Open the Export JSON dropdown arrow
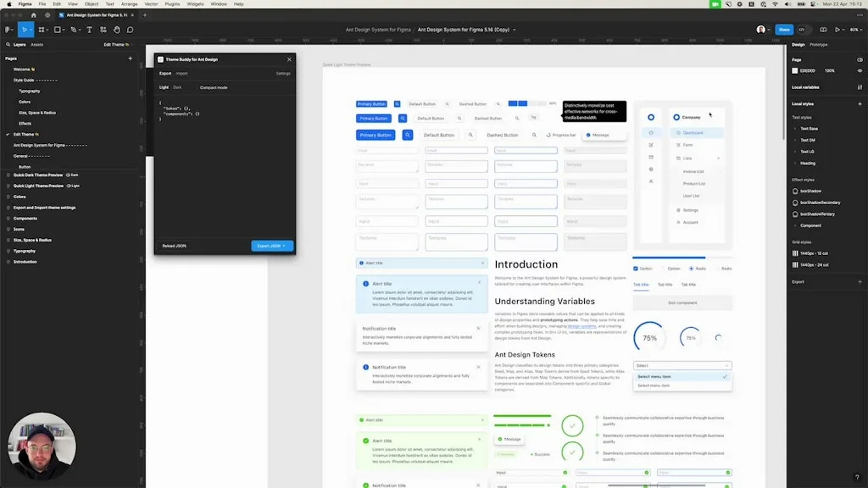Image resolution: width=868 pixels, height=488 pixels. pos(284,246)
